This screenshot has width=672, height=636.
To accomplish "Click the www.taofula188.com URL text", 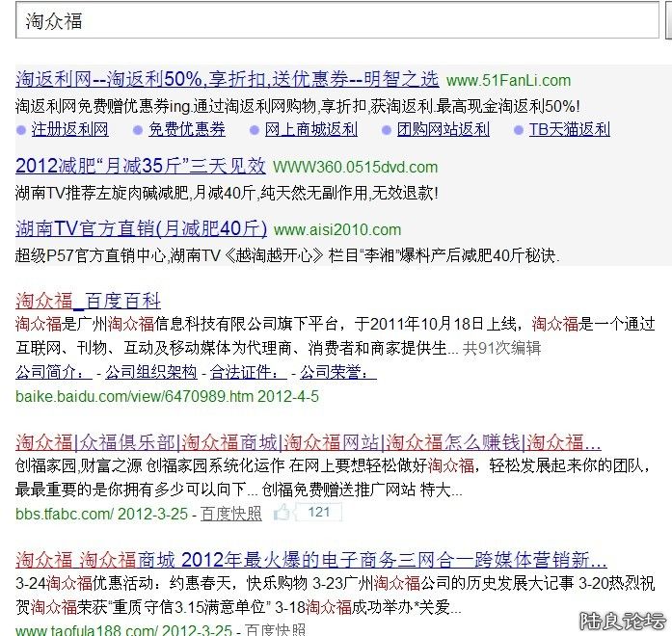I will (87, 630).
